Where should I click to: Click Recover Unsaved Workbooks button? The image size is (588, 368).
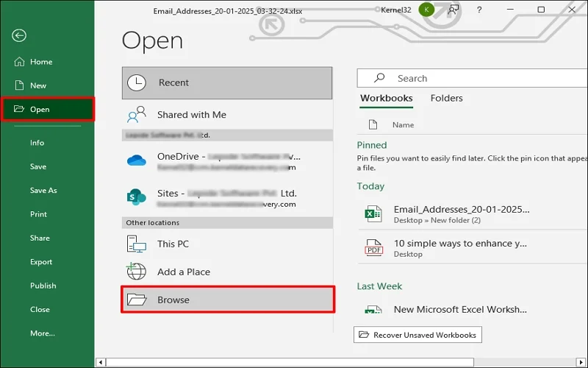(417, 335)
